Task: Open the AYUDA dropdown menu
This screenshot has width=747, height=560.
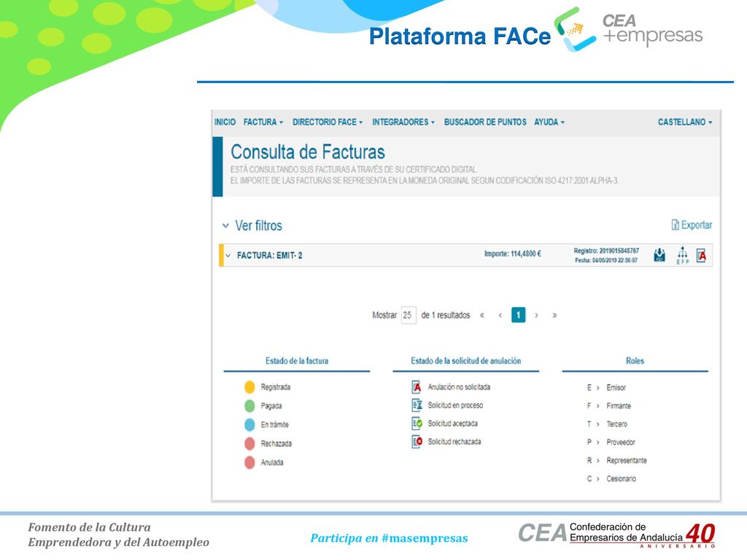Action: 549,122
